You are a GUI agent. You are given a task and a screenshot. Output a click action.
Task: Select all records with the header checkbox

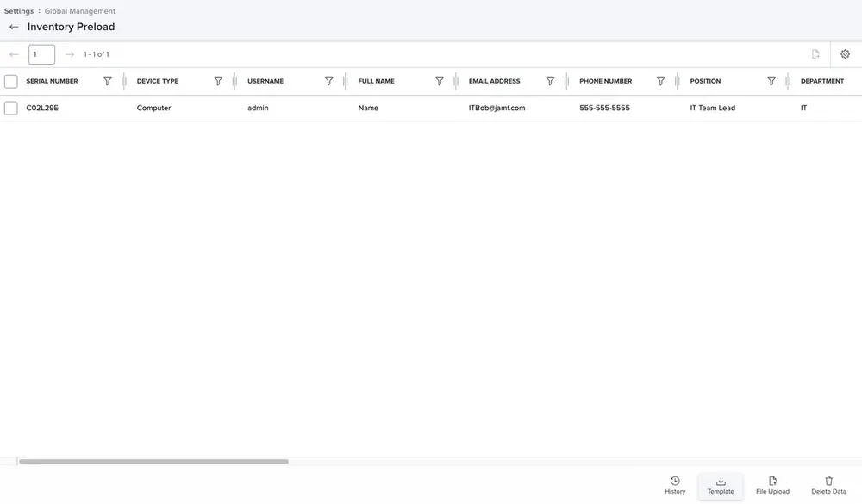[x=11, y=80]
